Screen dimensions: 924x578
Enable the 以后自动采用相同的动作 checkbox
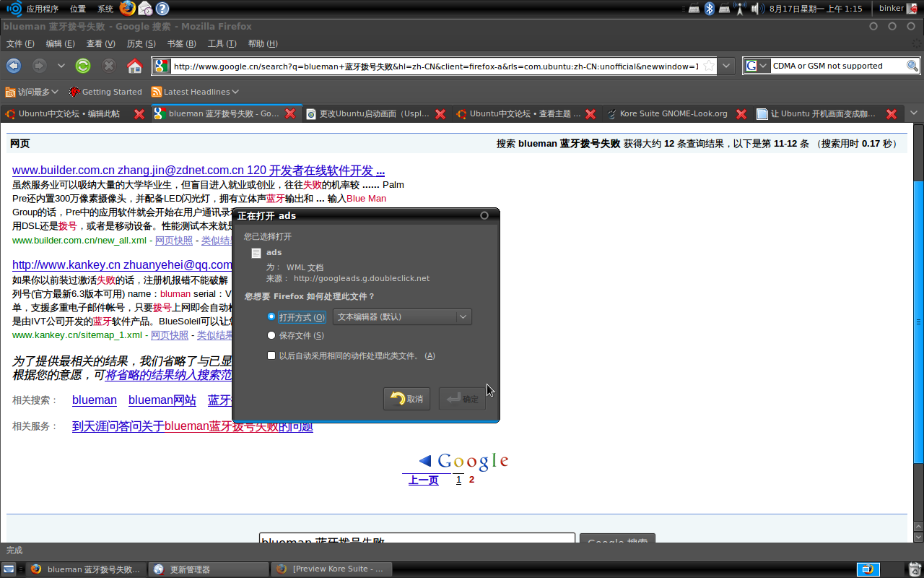[271, 355]
